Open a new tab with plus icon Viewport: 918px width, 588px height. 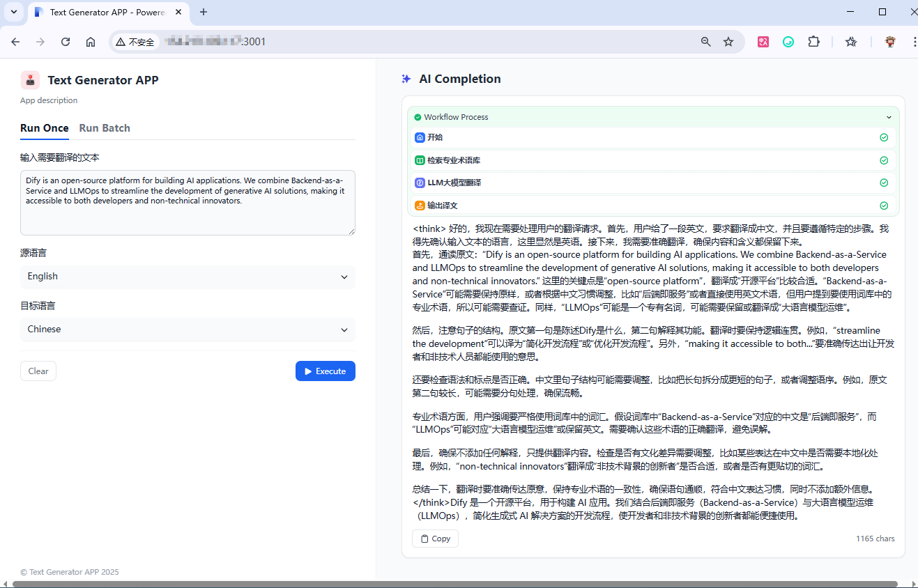pos(204,12)
